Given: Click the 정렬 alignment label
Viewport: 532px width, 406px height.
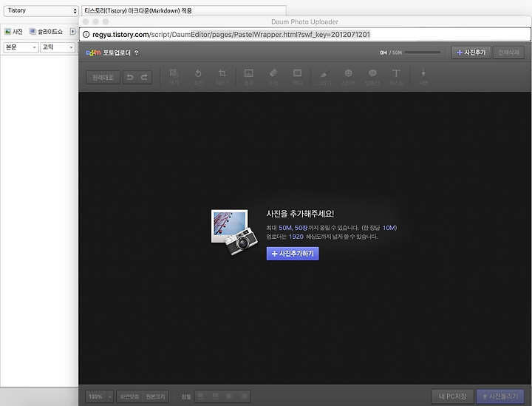Looking at the screenshot, I should [x=186, y=396].
